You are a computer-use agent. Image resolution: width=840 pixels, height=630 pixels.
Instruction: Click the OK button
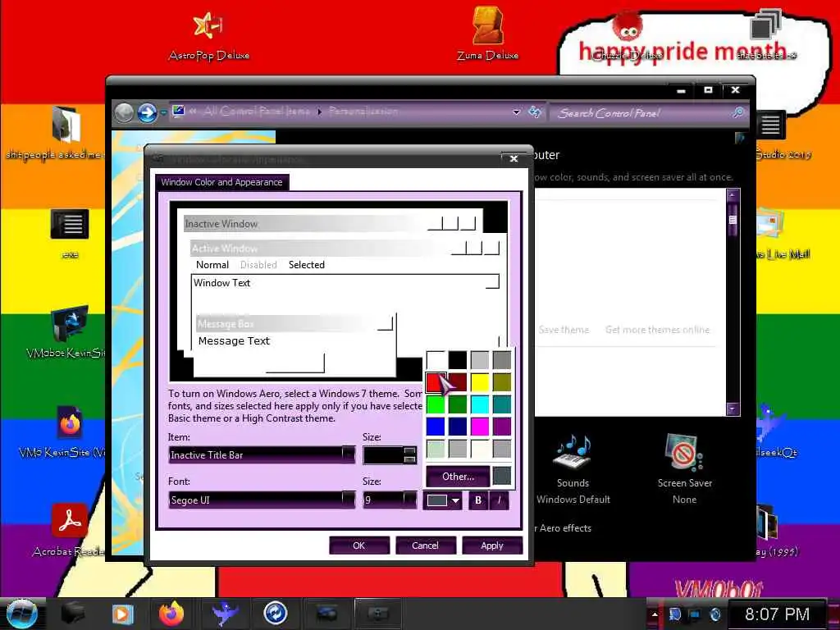click(x=359, y=546)
